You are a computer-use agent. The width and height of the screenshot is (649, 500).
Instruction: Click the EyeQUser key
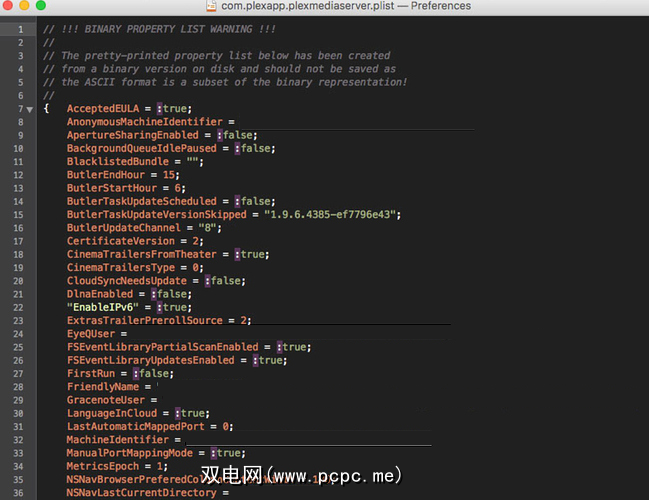point(91,334)
